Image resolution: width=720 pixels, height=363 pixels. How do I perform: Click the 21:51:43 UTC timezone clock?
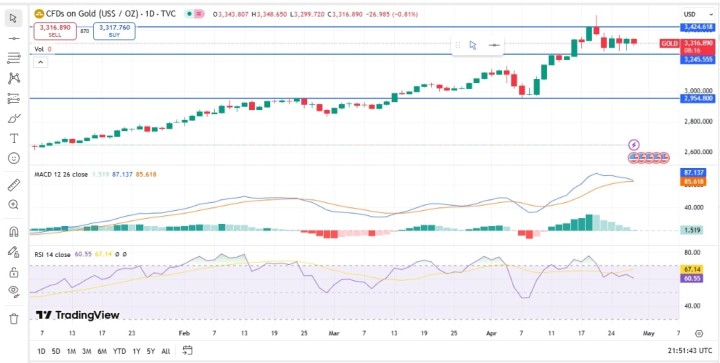click(689, 351)
